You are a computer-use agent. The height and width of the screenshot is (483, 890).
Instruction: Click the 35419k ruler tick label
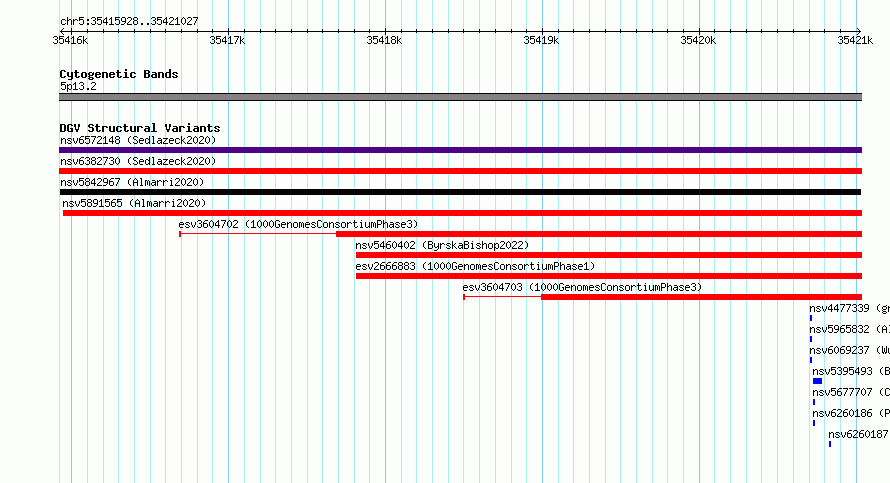click(x=541, y=40)
